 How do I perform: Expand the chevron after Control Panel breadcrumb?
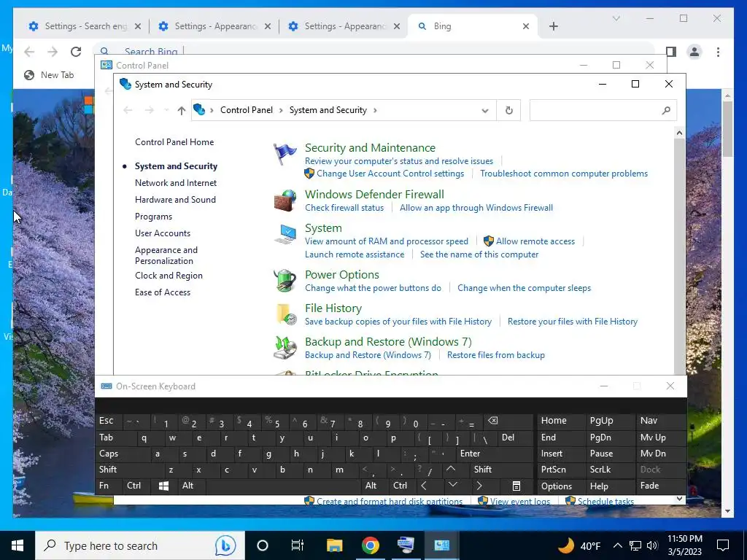click(281, 111)
